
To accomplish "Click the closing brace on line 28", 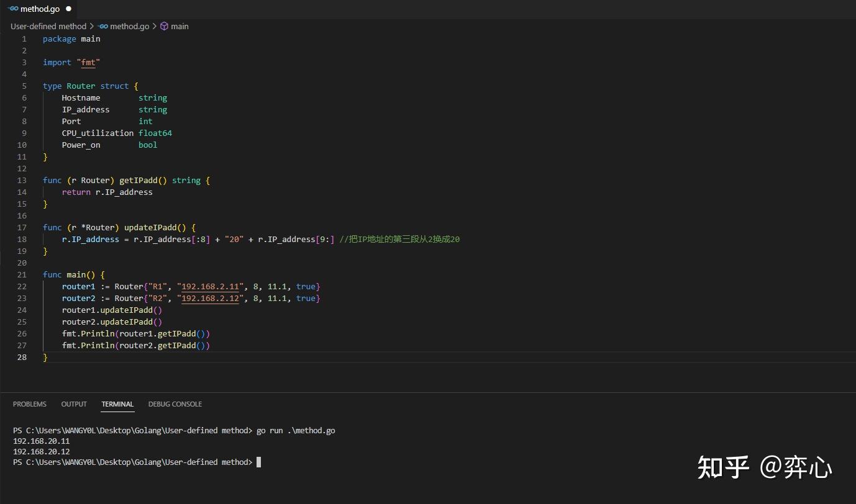I will [x=45, y=357].
